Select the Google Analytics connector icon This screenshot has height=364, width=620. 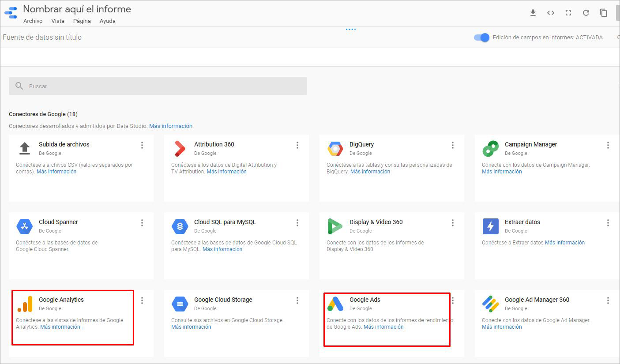tap(25, 304)
